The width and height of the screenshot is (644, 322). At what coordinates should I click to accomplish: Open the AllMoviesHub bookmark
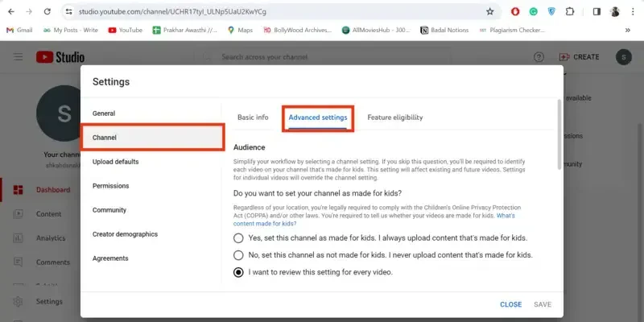(376, 30)
